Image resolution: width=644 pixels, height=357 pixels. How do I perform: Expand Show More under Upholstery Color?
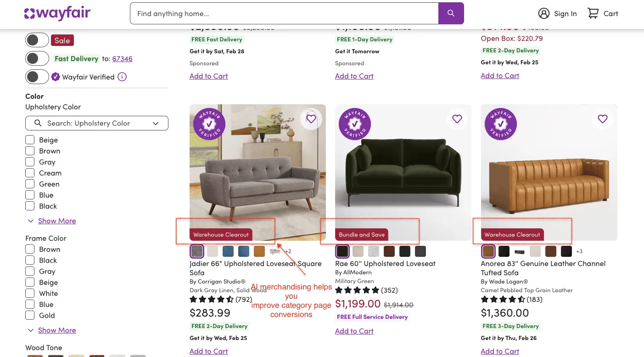56,221
